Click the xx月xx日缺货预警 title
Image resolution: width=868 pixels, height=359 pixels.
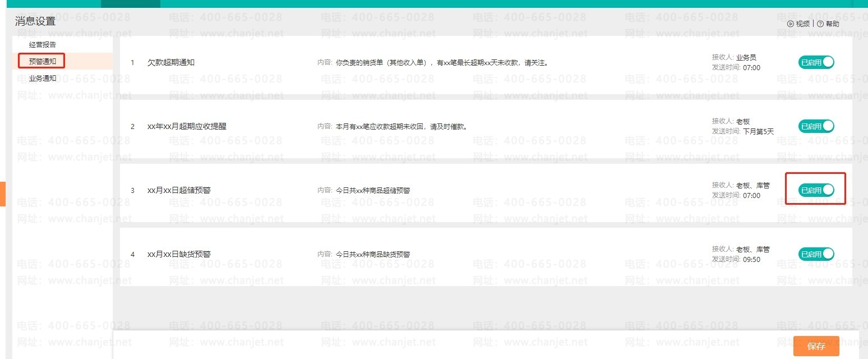click(x=179, y=254)
